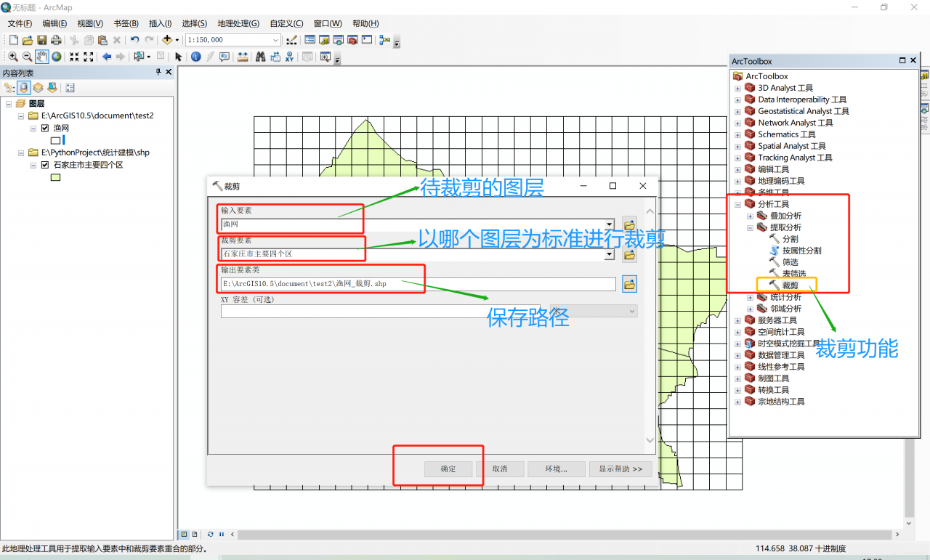Viewport: 930px width, 560px height.
Task: List layers by drawing order
Action: click(x=9, y=88)
